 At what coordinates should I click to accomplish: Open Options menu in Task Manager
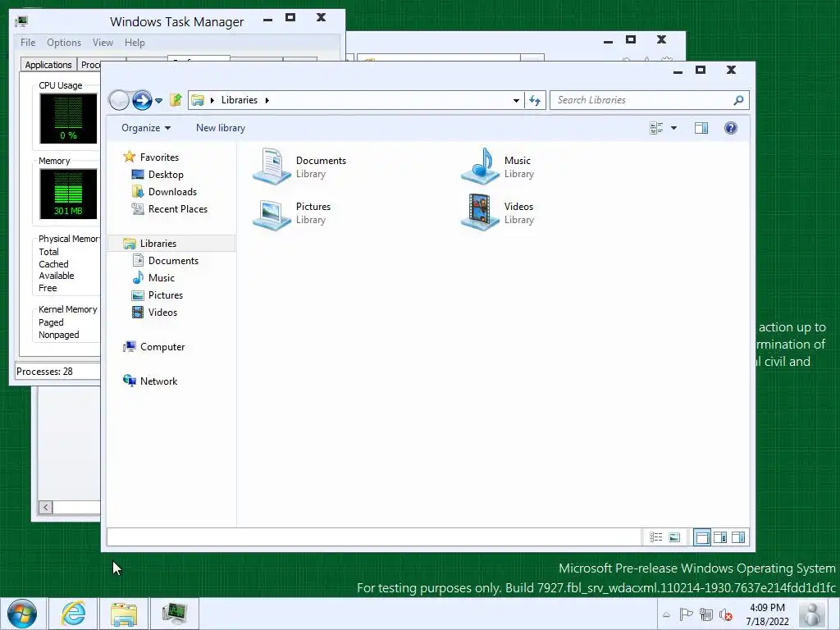point(64,43)
